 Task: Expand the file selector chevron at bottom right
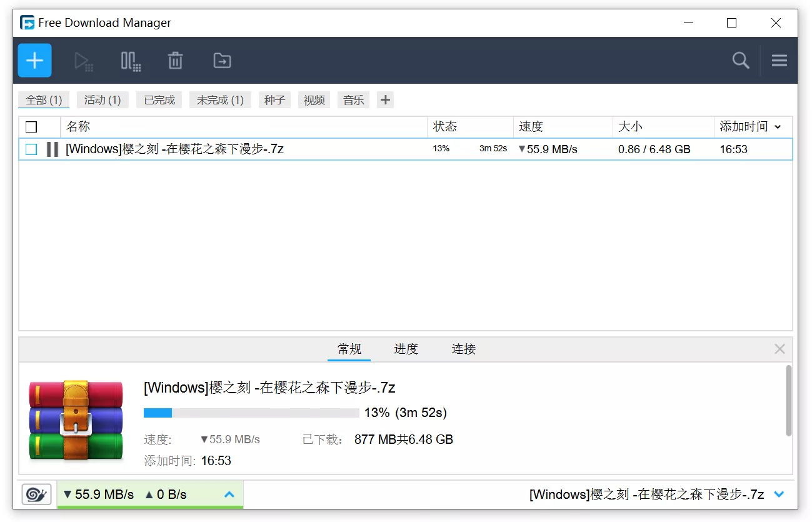coord(779,494)
